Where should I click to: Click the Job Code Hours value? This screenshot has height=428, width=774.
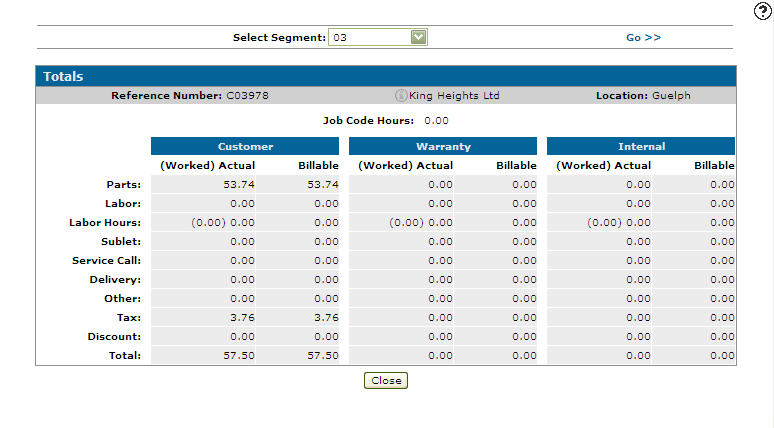[x=435, y=120]
